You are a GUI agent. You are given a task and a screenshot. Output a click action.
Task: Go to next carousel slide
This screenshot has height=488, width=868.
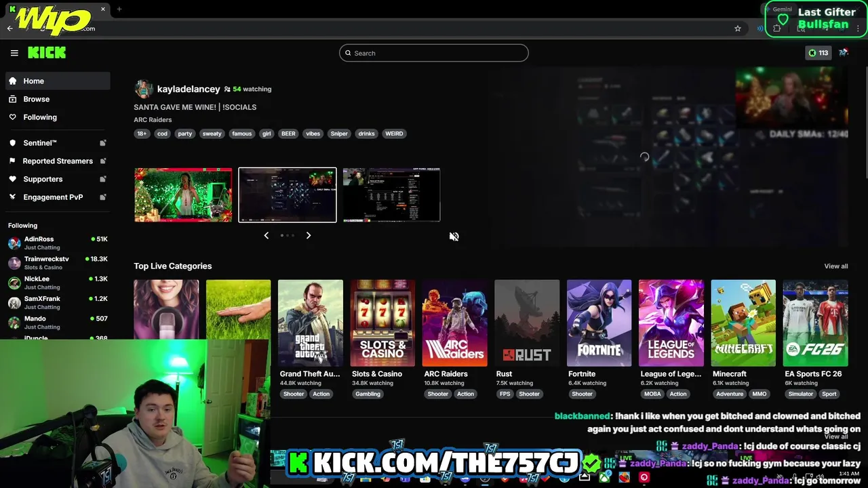309,235
